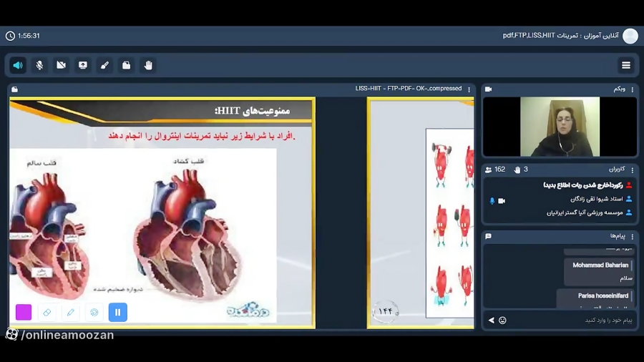The image size is (644, 362).
Task: Open the users panel options menu
Action: pos(633,170)
